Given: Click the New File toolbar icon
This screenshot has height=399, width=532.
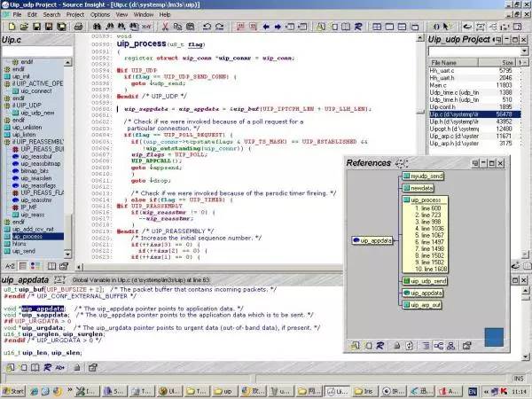Looking at the screenshot, I should (12, 27).
